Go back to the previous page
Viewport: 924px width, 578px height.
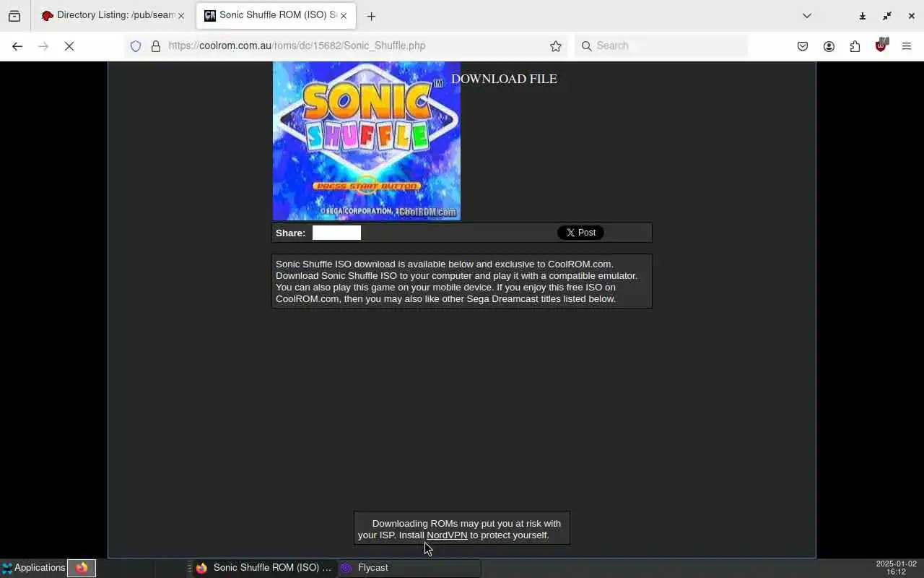[x=17, y=46]
